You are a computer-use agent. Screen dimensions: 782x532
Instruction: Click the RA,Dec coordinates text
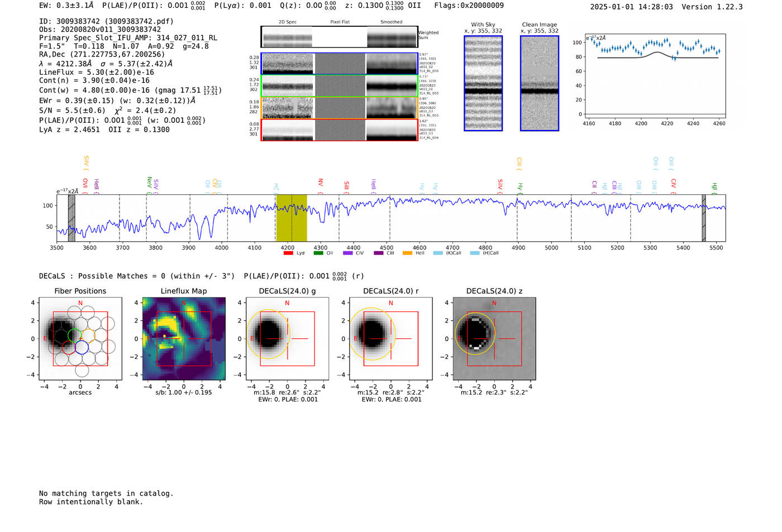(102, 55)
